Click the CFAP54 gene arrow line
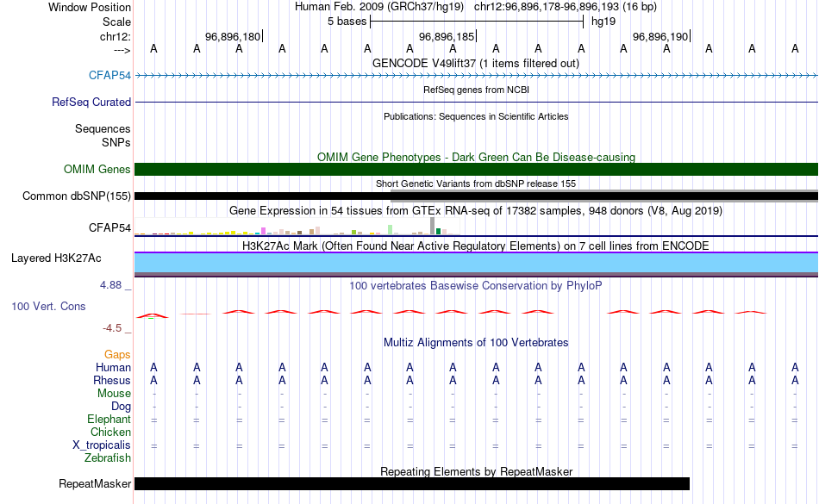 pos(476,76)
